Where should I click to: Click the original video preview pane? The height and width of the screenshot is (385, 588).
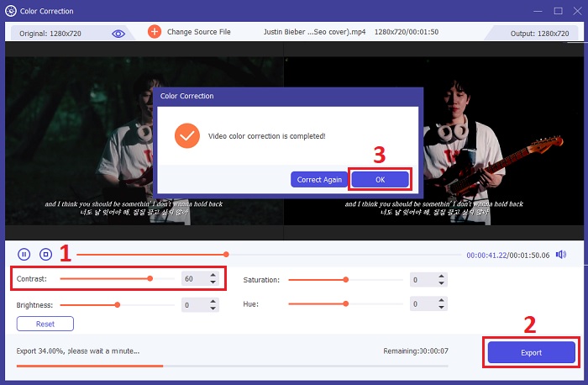click(144, 140)
